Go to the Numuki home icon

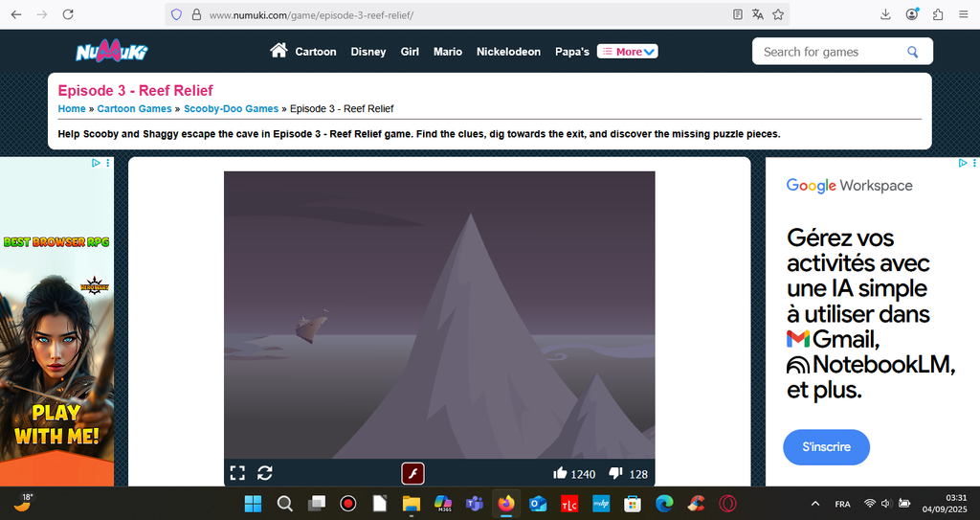click(x=278, y=50)
